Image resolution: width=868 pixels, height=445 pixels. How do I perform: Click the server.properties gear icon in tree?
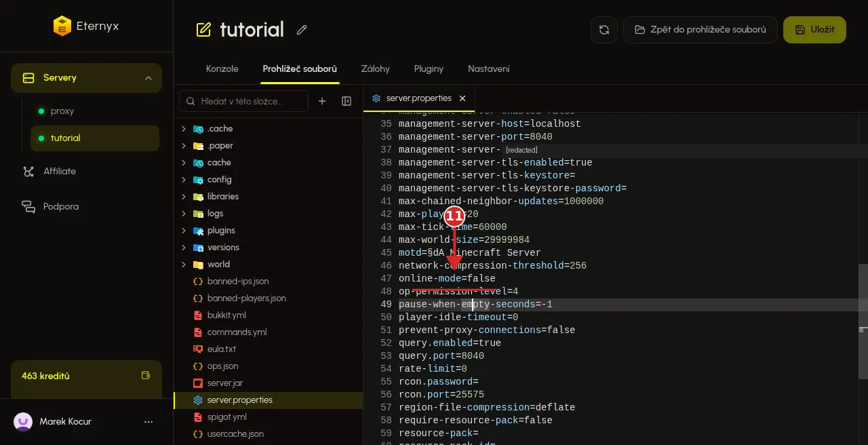198,400
